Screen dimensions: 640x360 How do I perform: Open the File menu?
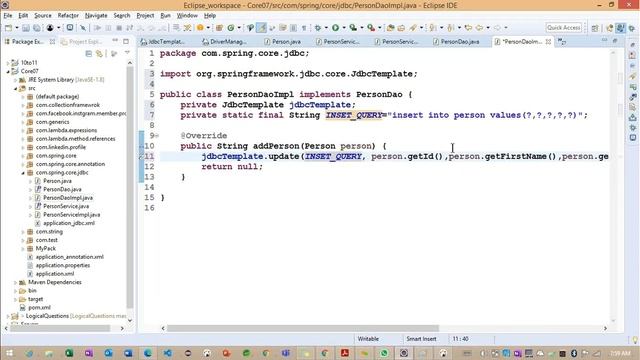pos(8,16)
